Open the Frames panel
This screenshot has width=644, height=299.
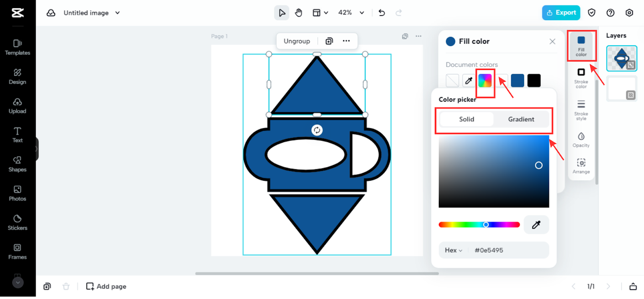18,251
